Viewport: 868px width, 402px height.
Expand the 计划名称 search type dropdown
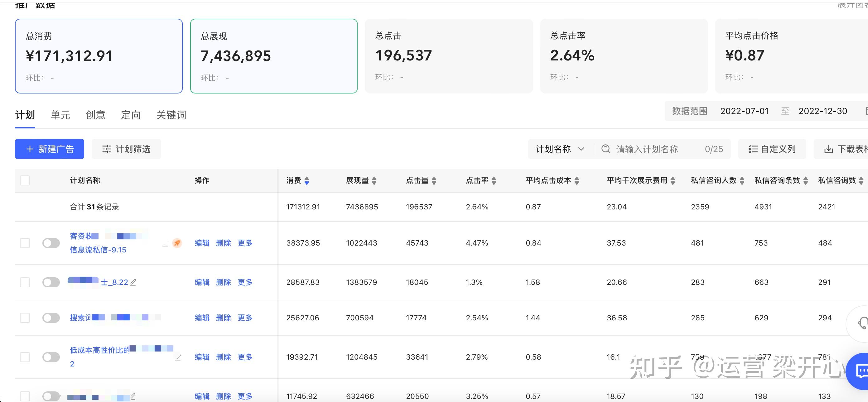tap(560, 149)
